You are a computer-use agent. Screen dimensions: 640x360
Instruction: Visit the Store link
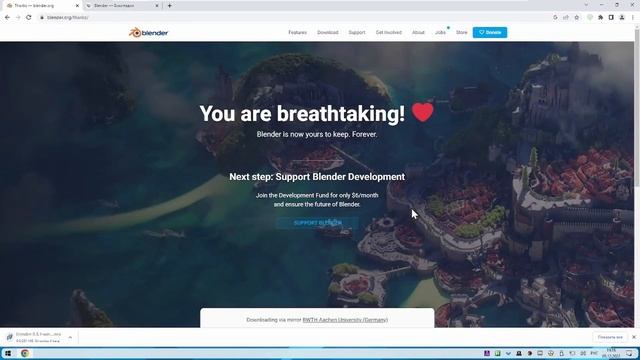(x=462, y=32)
